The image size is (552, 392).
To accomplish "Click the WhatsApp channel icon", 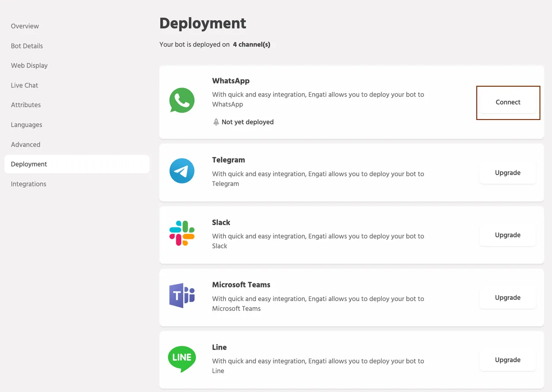I will click(182, 100).
